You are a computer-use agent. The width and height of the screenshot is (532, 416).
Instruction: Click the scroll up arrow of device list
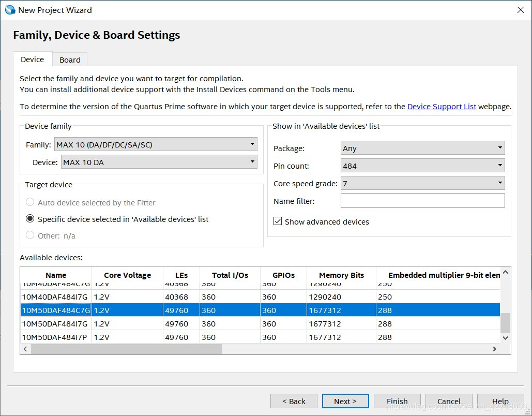coord(505,272)
